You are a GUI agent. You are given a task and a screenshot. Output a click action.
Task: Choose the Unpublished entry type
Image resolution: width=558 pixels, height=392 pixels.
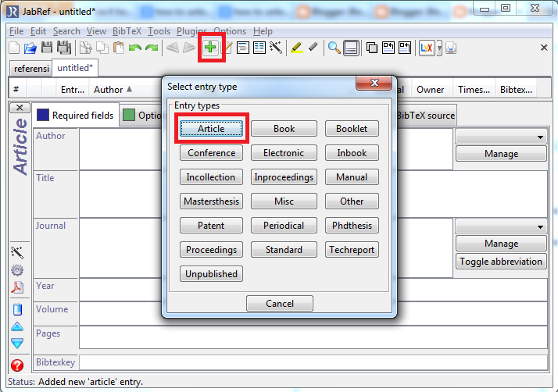(x=211, y=273)
